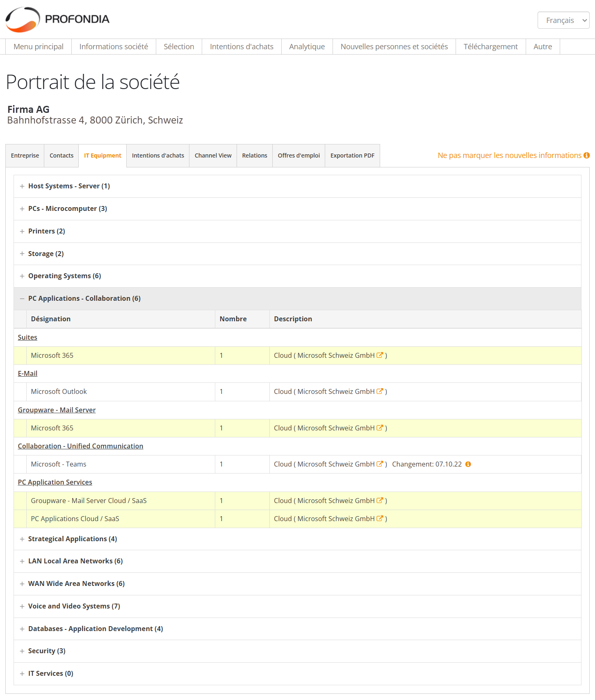This screenshot has height=700, width=595.
Task: Expand WAN Wide Area Networks (6)
Action: click(297, 584)
